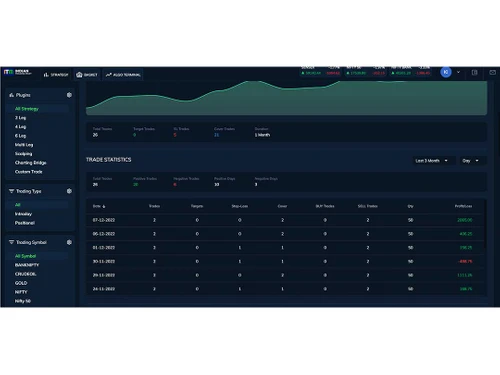The height and width of the screenshot is (375, 500).
Task: Filter by GOLD symbol
Action: 21,283
